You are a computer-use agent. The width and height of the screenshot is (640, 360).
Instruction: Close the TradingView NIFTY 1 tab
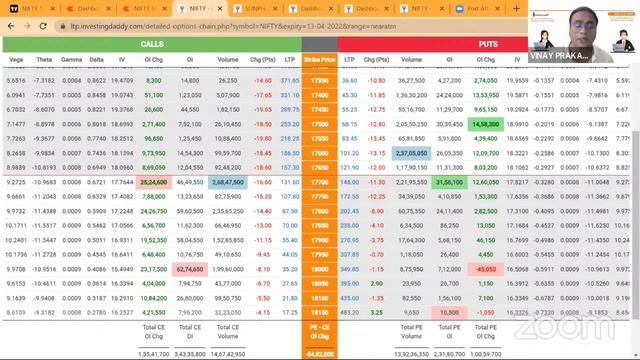(x=52, y=9)
